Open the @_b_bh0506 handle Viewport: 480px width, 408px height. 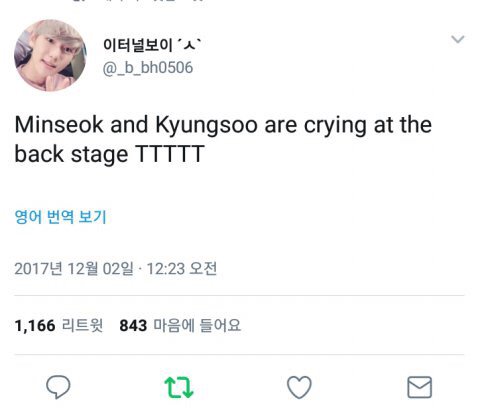pos(148,68)
